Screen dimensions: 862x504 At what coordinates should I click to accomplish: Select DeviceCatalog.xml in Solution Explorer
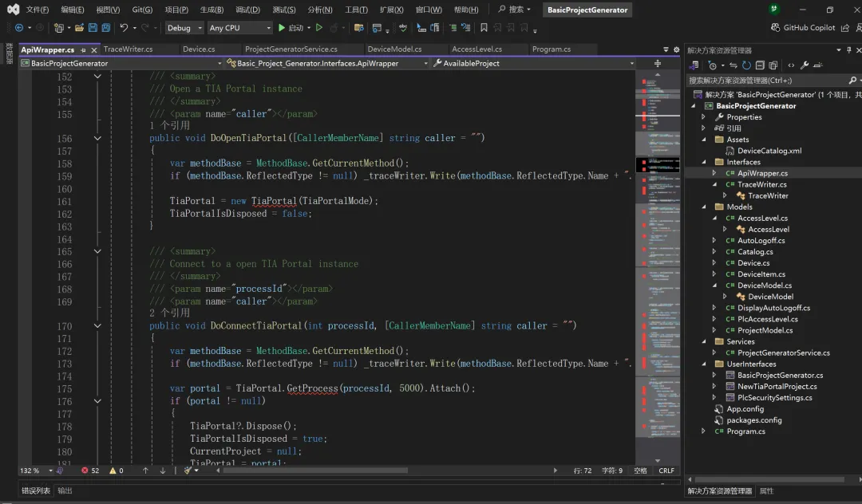769,151
